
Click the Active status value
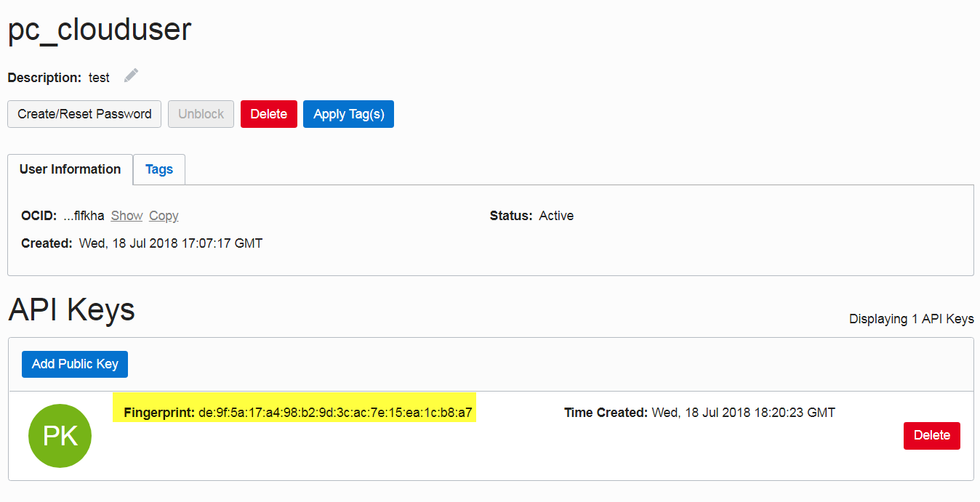pyautogui.click(x=556, y=216)
